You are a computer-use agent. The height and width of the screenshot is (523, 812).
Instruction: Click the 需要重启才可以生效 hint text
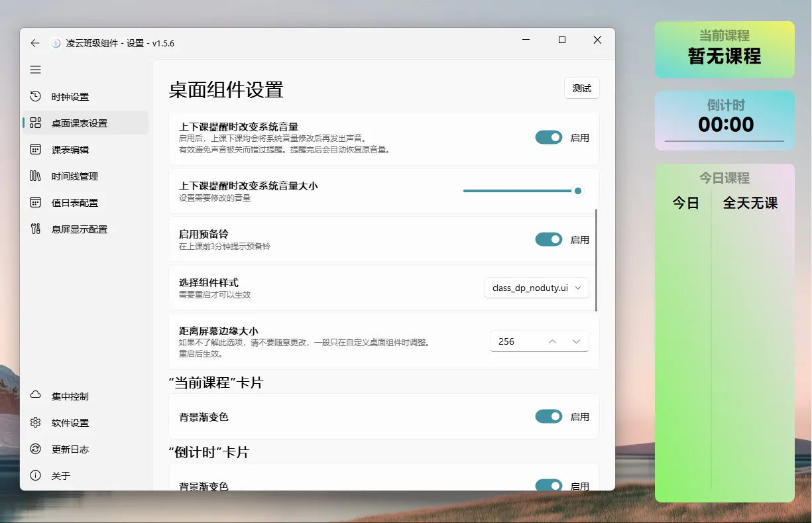click(215, 295)
